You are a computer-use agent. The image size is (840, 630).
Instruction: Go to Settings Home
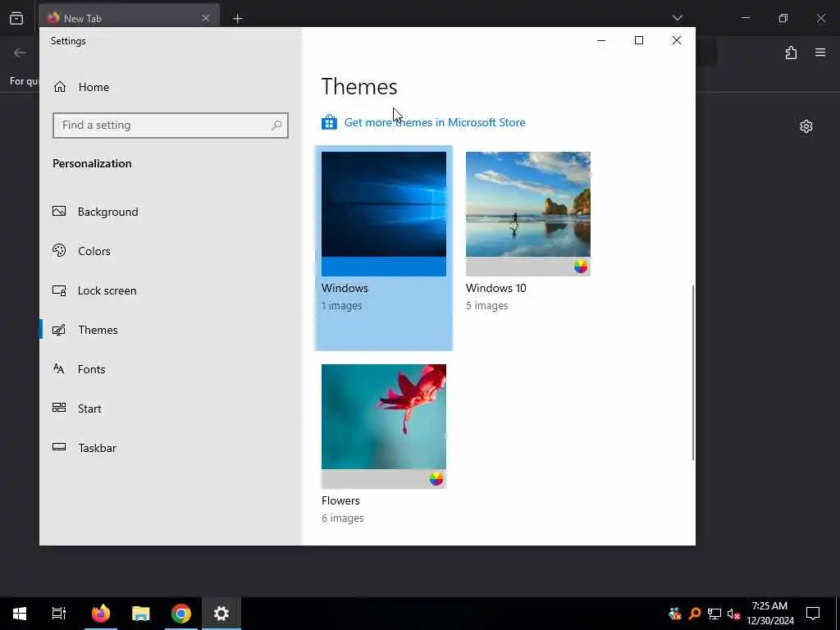81,87
